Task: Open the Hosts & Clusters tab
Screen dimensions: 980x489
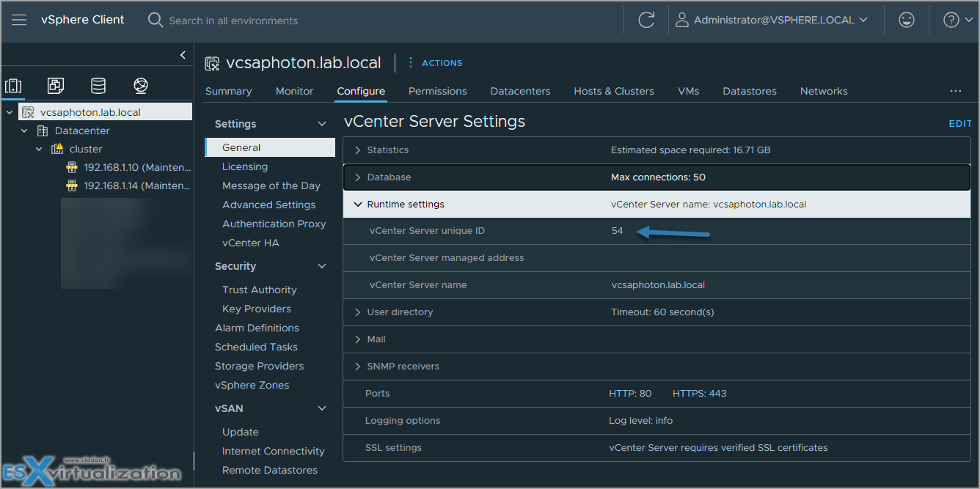Action: pos(614,91)
